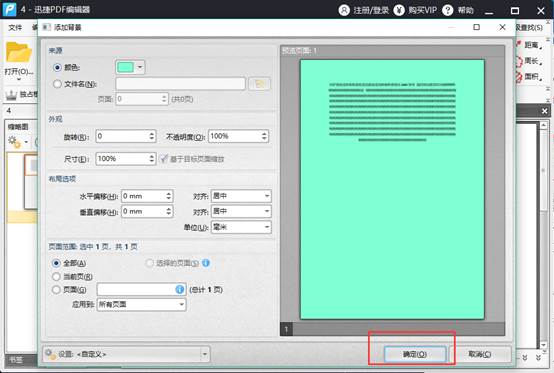Click the 购买VIP icon
The width and height of the screenshot is (554, 373).
[x=399, y=10]
